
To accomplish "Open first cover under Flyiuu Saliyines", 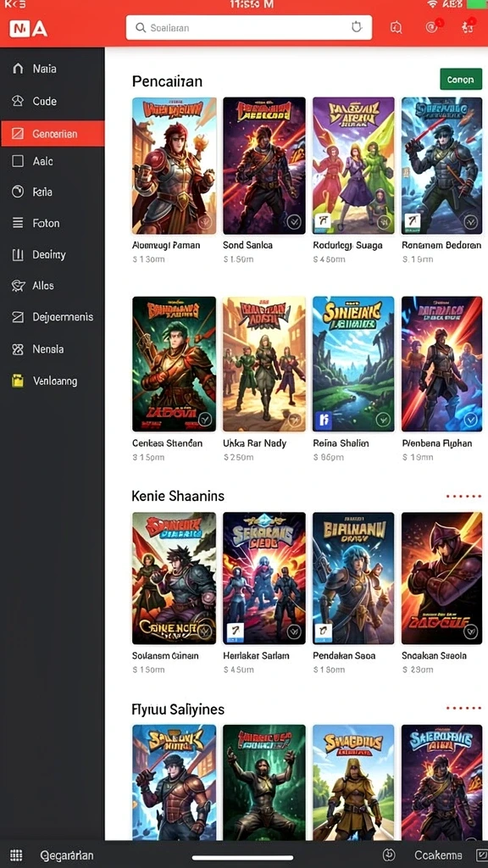I will tap(175, 782).
